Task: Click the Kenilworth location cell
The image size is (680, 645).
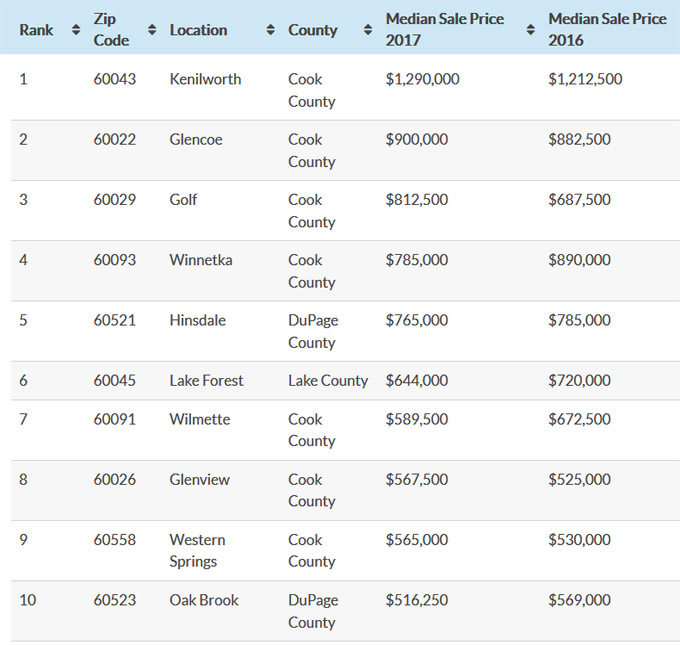Action: 205,79
